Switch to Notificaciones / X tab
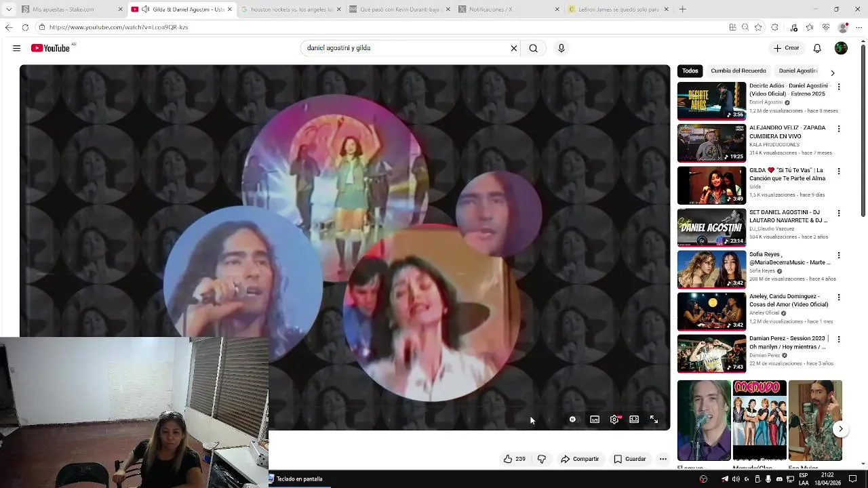 click(509, 9)
